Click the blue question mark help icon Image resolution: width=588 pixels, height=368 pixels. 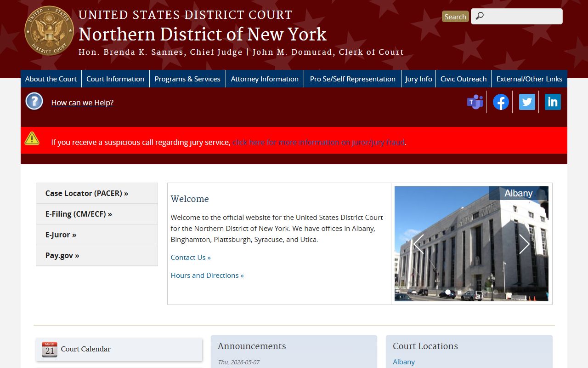[34, 101]
